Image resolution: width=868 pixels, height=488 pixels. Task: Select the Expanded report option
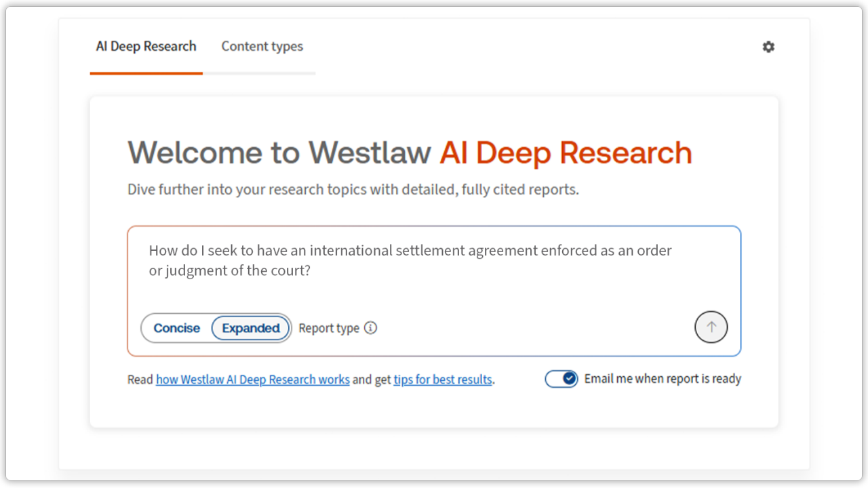tap(251, 328)
